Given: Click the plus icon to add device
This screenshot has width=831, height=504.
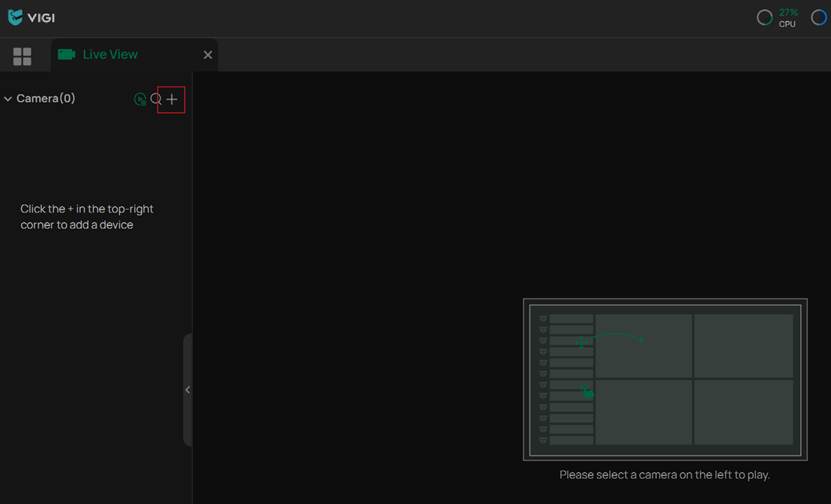Looking at the screenshot, I should (x=172, y=99).
